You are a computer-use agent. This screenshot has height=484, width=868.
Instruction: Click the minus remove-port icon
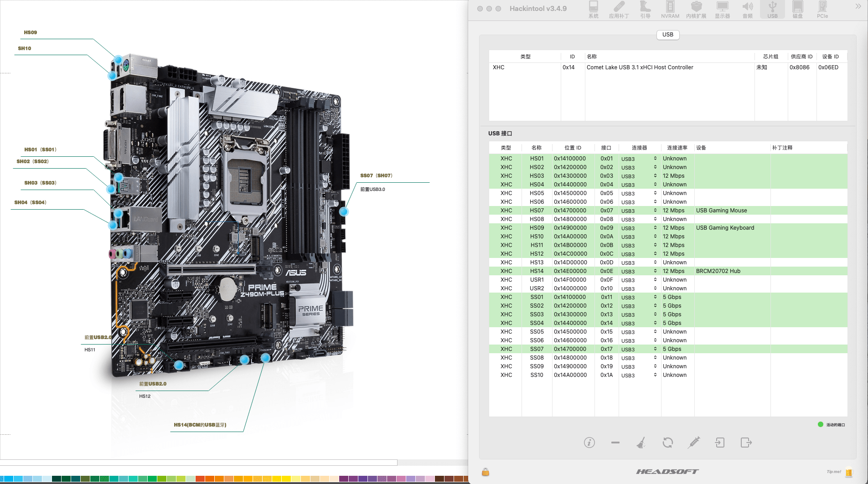615,443
